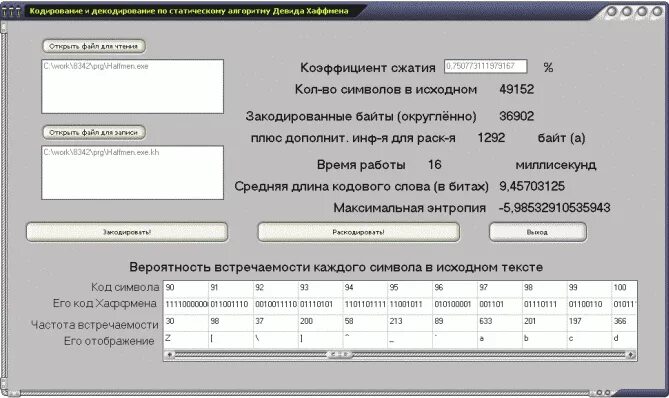
Task: Select the display cell showing letter d
Action: coord(625,339)
